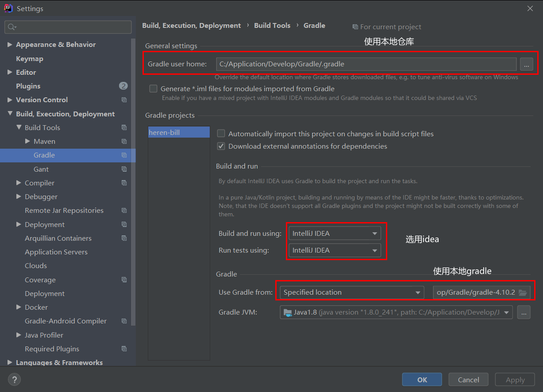
Task: Select Gradle-Android Compiler settings page
Action: (x=65, y=321)
